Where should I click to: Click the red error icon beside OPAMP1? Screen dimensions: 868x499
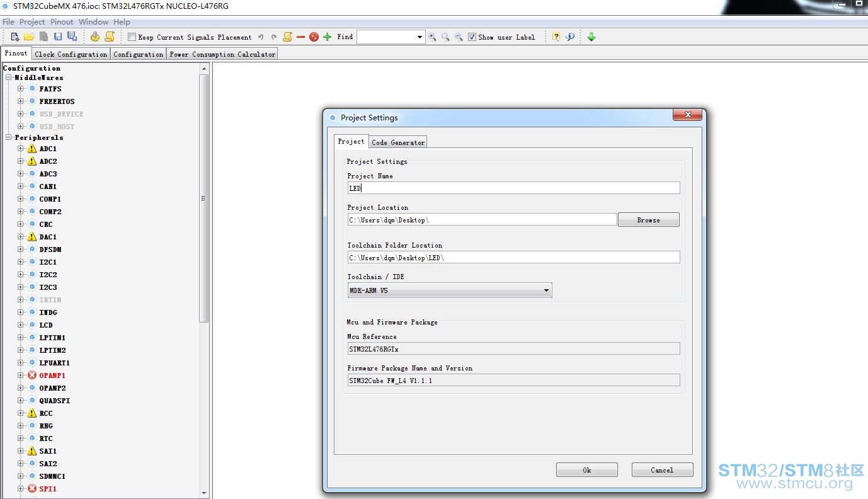pos(32,376)
